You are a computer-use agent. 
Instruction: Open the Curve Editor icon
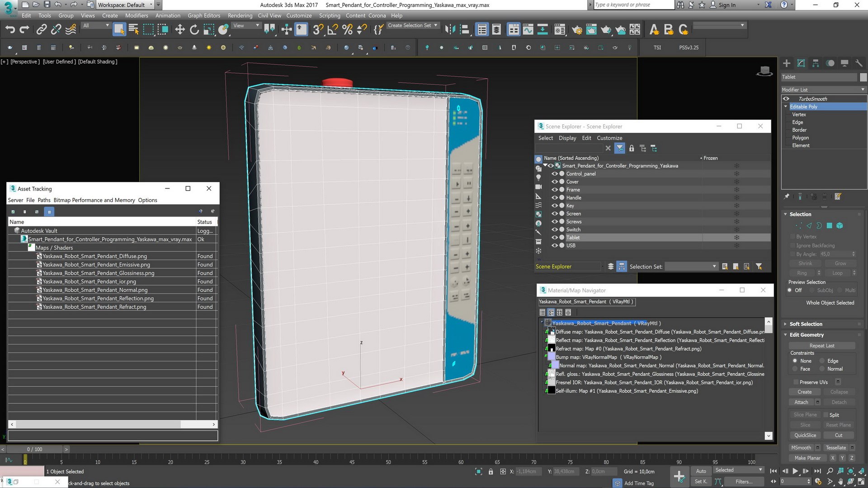click(528, 30)
